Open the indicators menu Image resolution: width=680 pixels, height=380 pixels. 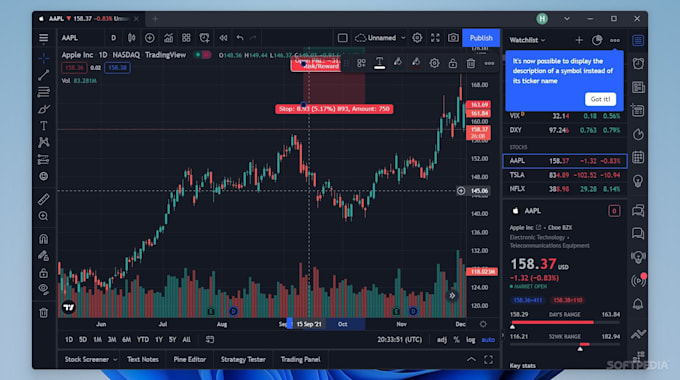pyautogui.click(x=168, y=38)
